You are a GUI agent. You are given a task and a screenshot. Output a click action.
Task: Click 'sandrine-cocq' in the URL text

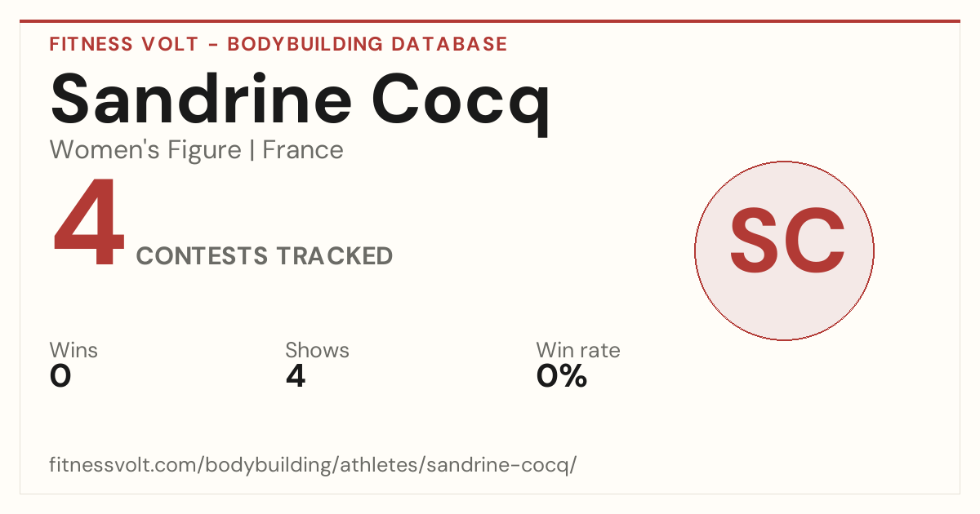[x=500, y=465]
